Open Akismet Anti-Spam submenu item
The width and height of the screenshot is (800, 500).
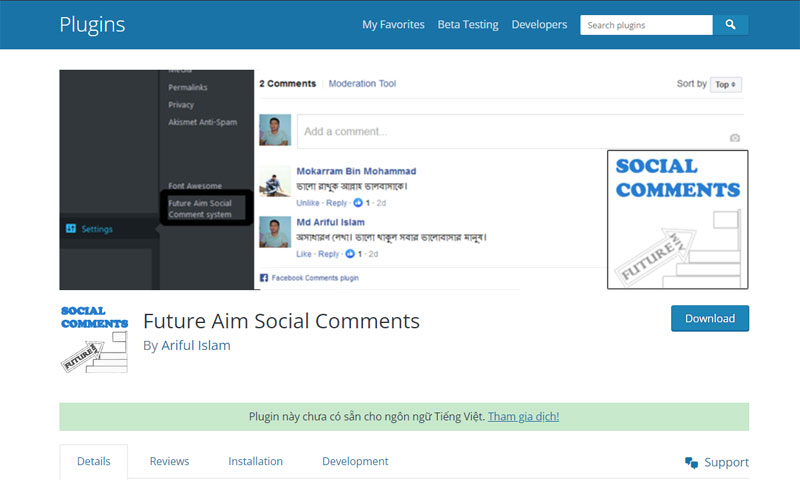pos(203,122)
